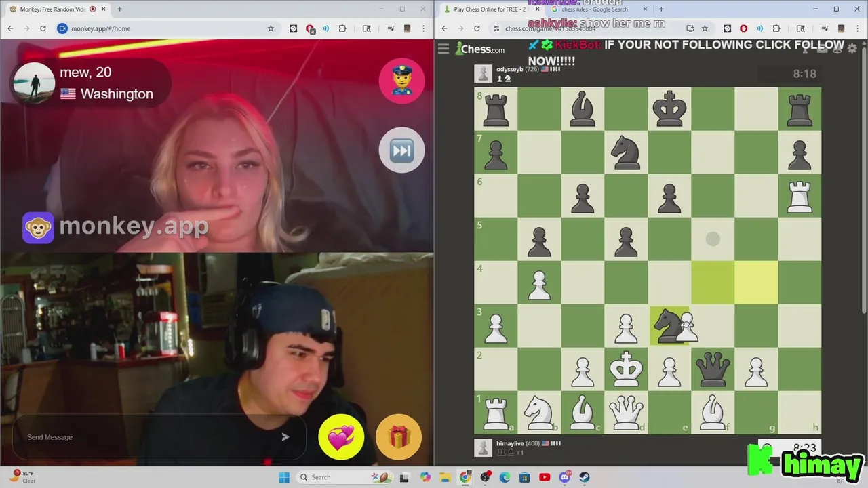868x488 pixels.
Task: Open the gift button in Monkey
Action: (x=399, y=437)
